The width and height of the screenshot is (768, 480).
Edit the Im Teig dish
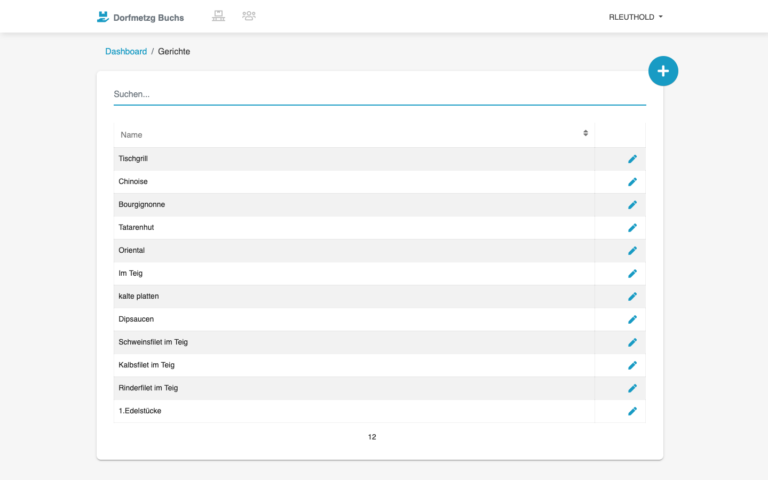point(632,274)
